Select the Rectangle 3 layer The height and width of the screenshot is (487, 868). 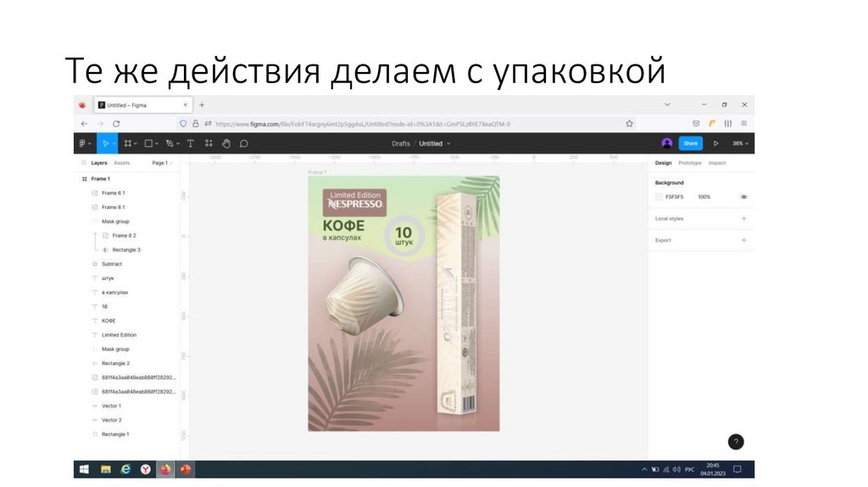coord(126,249)
